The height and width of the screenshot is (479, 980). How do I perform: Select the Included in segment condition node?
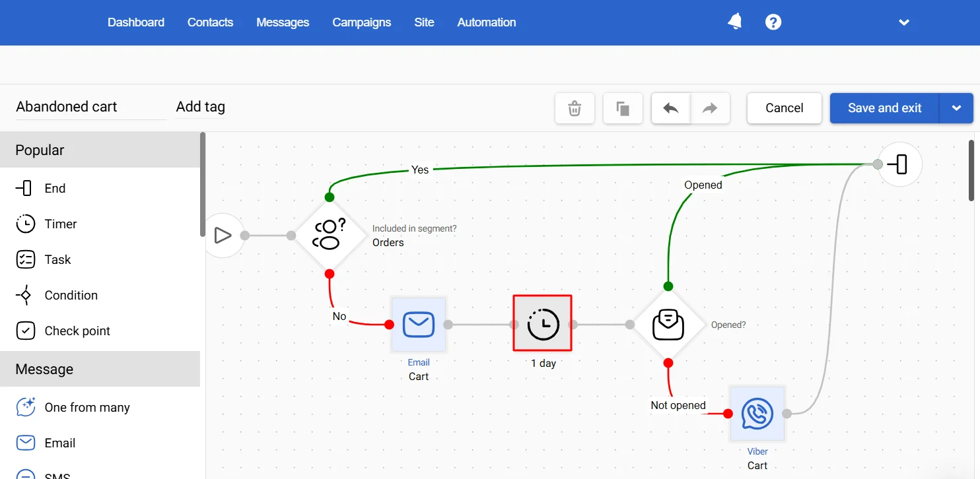click(330, 235)
